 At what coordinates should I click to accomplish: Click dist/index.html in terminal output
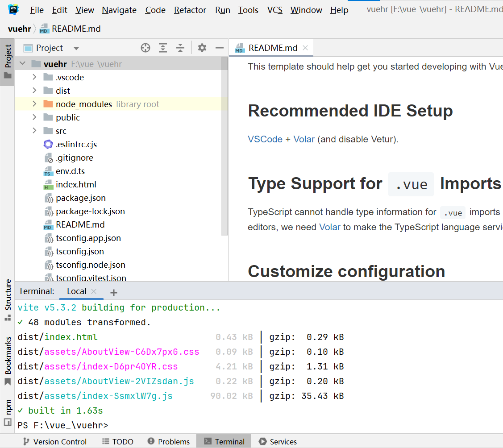click(58, 337)
